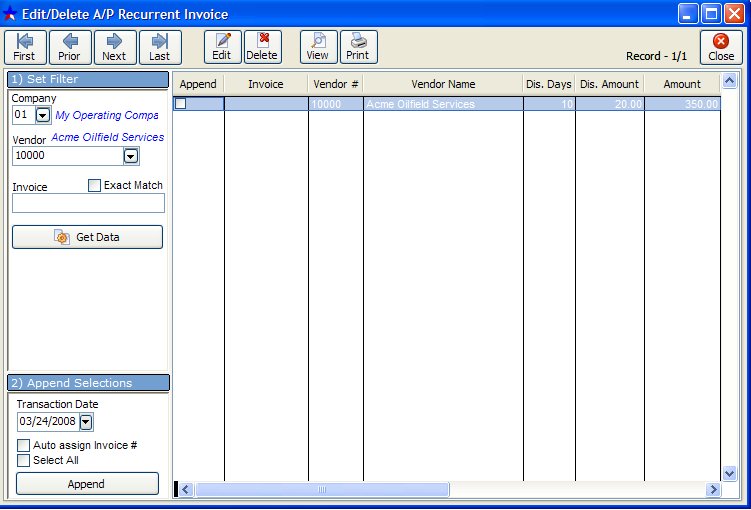Click the Vendor Name column header
This screenshot has height=510, width=751.
443,84
